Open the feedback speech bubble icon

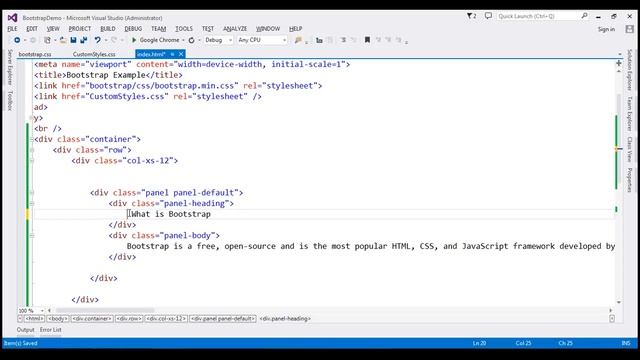488,16
